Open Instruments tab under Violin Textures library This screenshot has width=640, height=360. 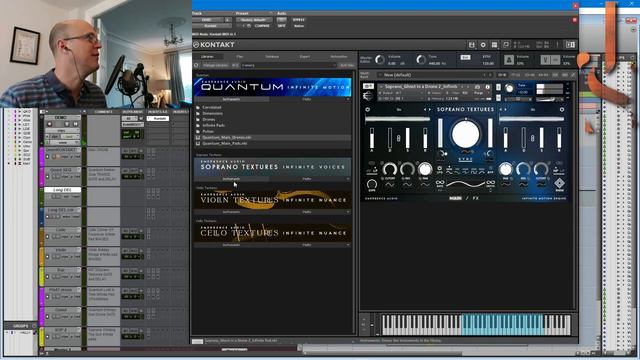[231, 212]
